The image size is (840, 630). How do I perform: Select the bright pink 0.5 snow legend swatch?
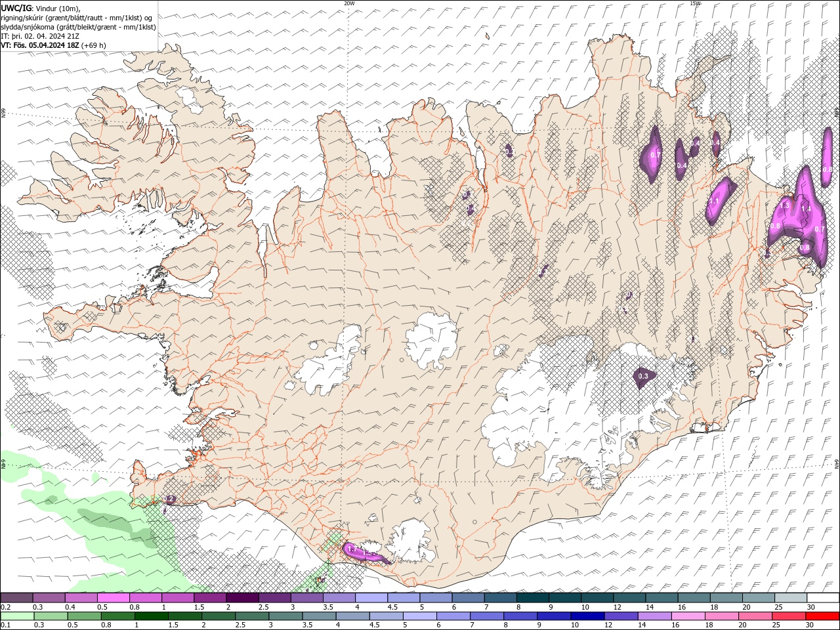[114, 598]
